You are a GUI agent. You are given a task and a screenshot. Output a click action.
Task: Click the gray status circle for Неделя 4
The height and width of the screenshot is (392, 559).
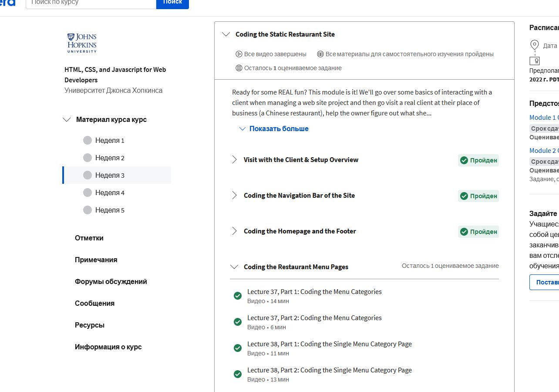point(88,193)
